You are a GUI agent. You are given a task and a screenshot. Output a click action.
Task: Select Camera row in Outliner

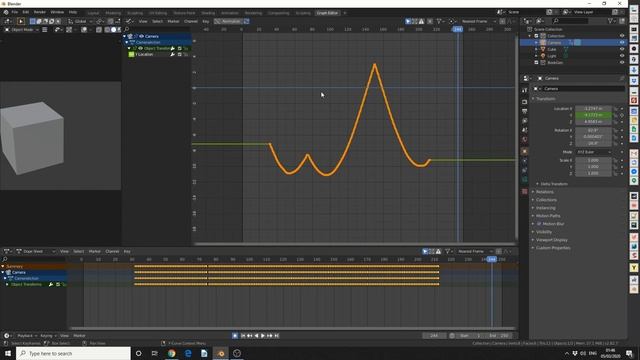(x=573, y=42)
